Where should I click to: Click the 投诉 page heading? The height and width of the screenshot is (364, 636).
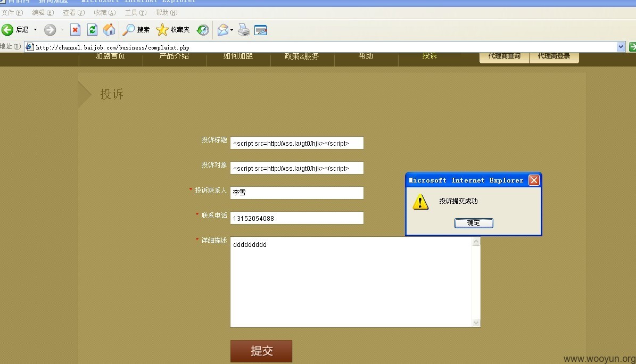(x=112, y=94)
